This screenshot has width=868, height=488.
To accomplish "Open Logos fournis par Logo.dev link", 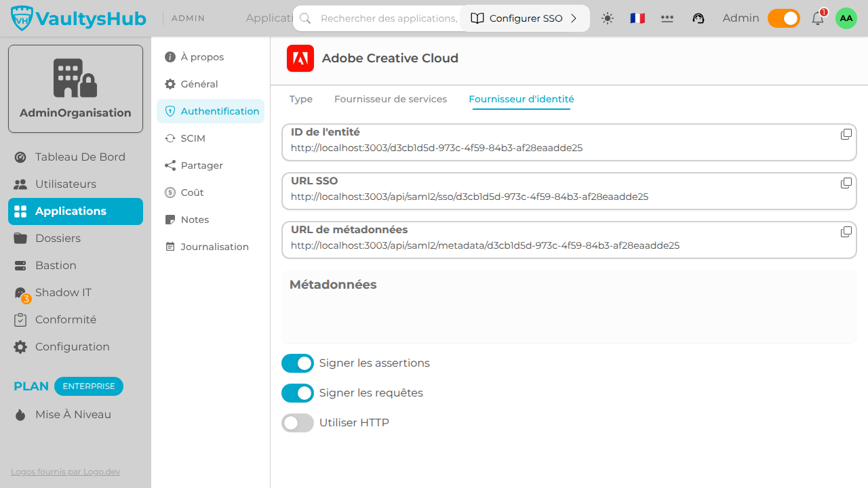I will click(x=66, y=472).
